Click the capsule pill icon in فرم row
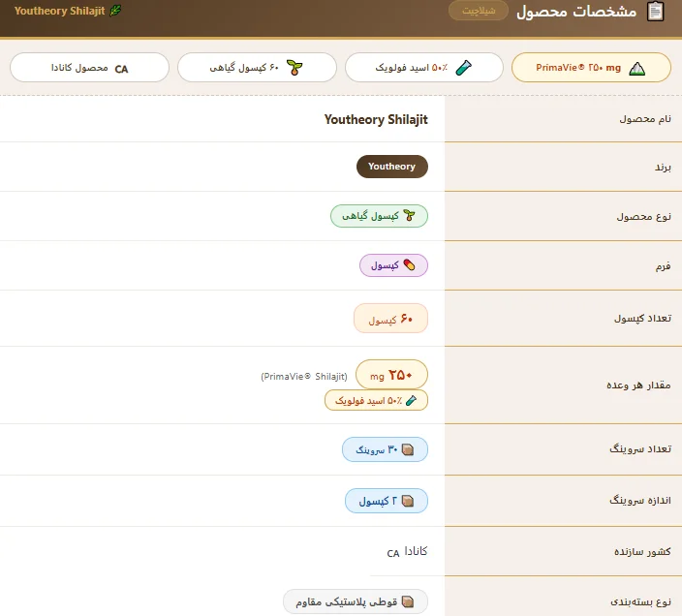Image resolution: width=682 pixels, height=616 pixels. click(x=409, y=264)
